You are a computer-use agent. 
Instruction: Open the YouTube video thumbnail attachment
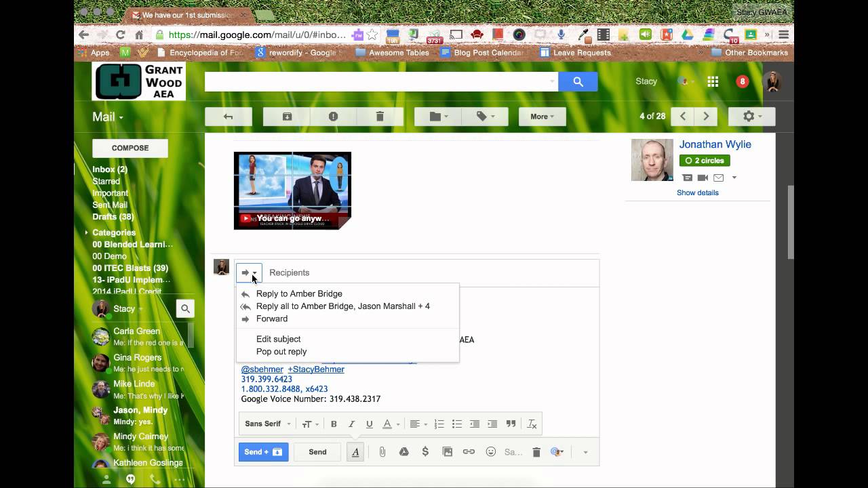pyautogui.click(x=292, y=190)
